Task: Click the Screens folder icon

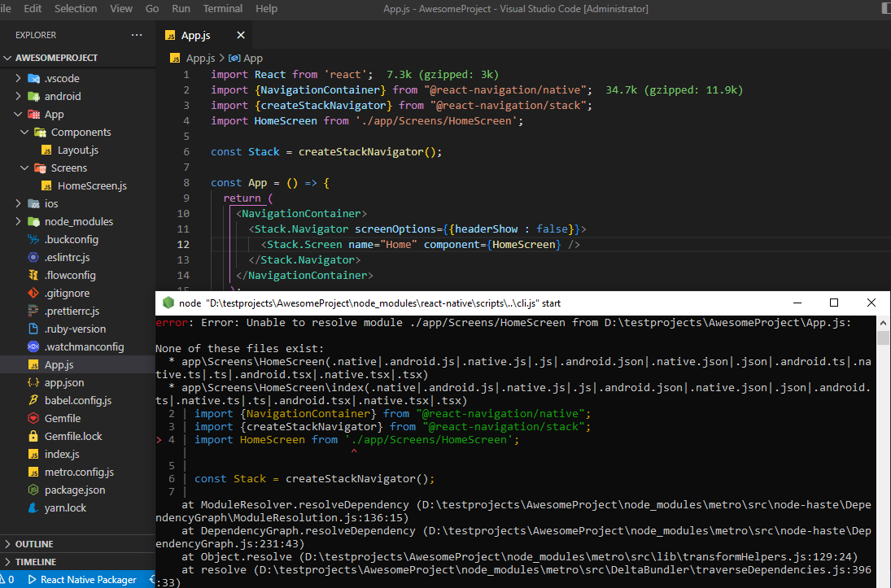Action: tap(40, 168)
